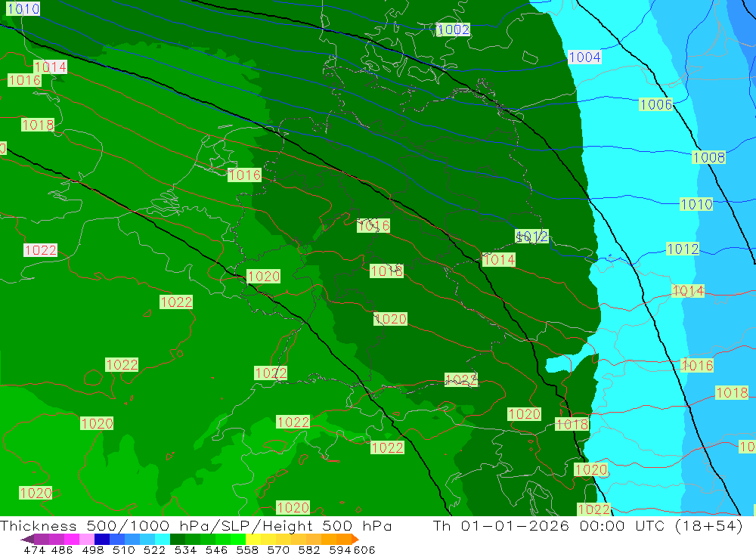This screenshot has width=756, height=554.
Task: Click the 558 value on the color legend
Action: point(247,550)
